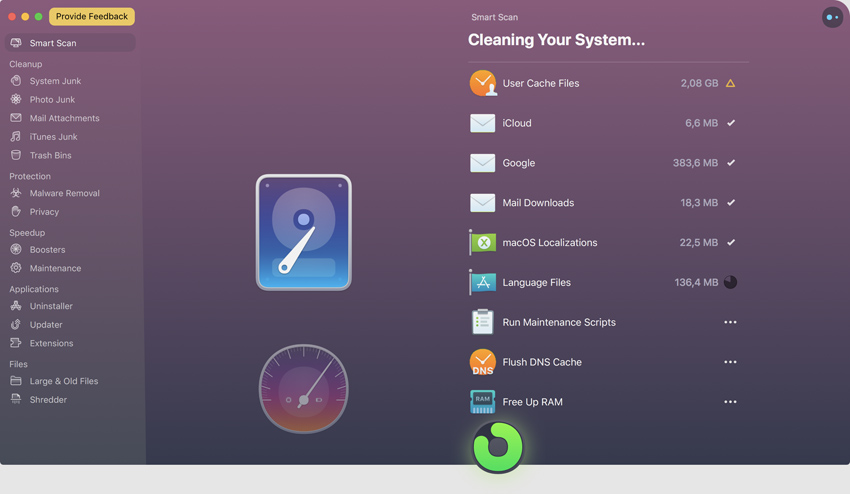Click the macOS Localizations flag icon
Image resolution: width=850 pixels, height=494 pixels.
(482, 242)
